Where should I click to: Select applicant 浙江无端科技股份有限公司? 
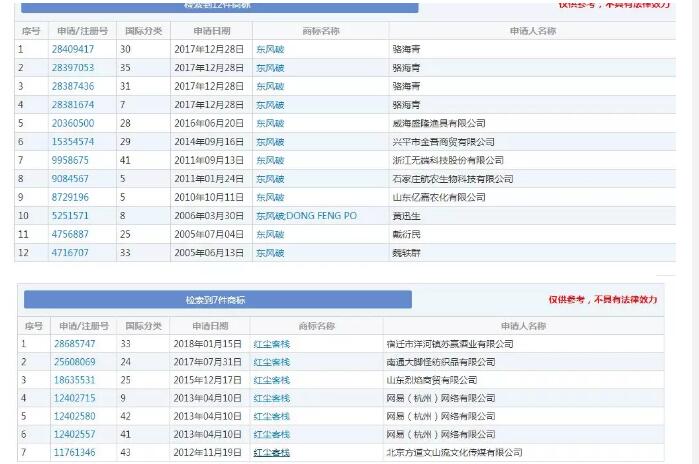click(448, 160)
